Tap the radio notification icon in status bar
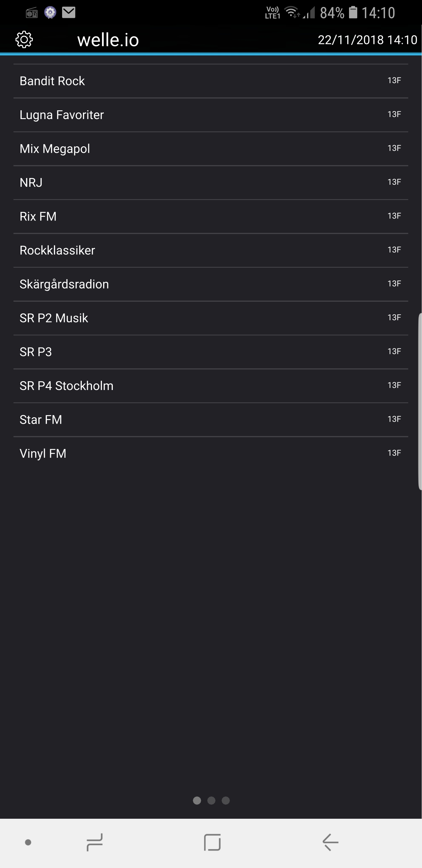Screen dimensions: 422x868 (32, 13)
